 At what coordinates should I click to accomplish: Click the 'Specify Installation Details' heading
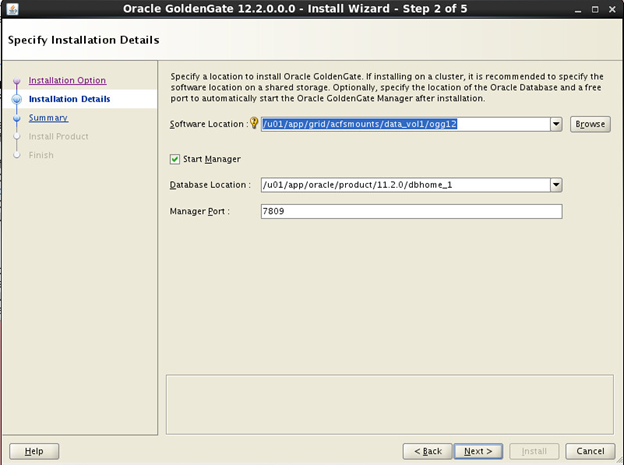84,40
